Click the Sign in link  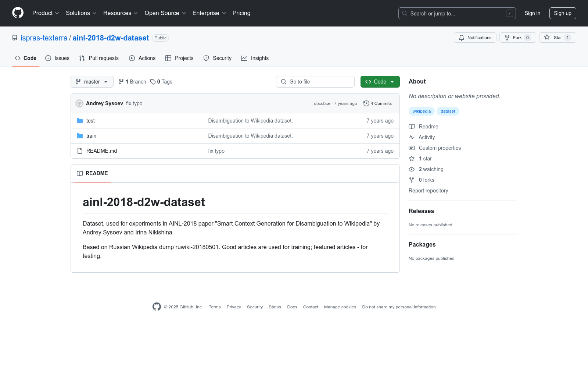point(533,13)
